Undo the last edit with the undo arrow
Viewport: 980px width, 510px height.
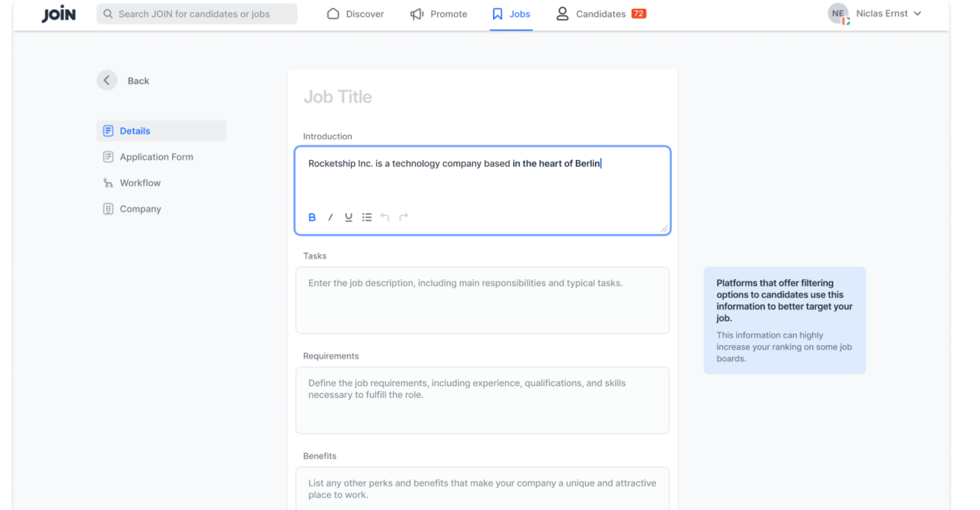[385, 217]
